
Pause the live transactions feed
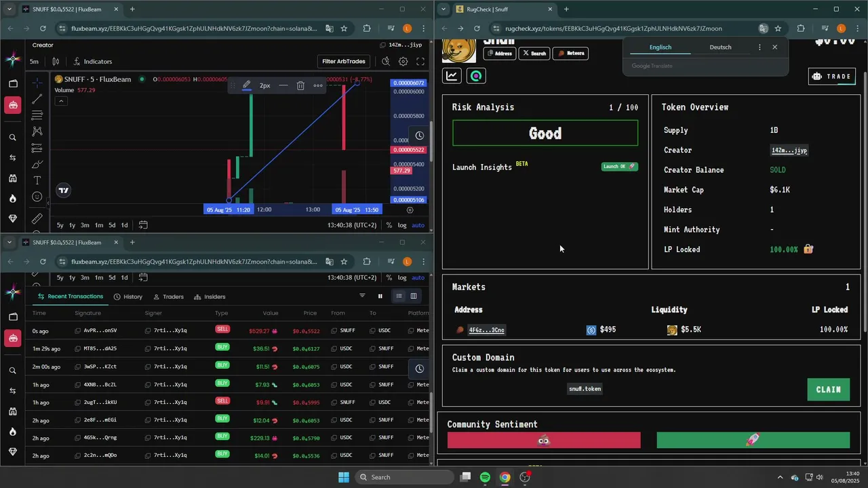pyautogui.click(x=380, y=296)
